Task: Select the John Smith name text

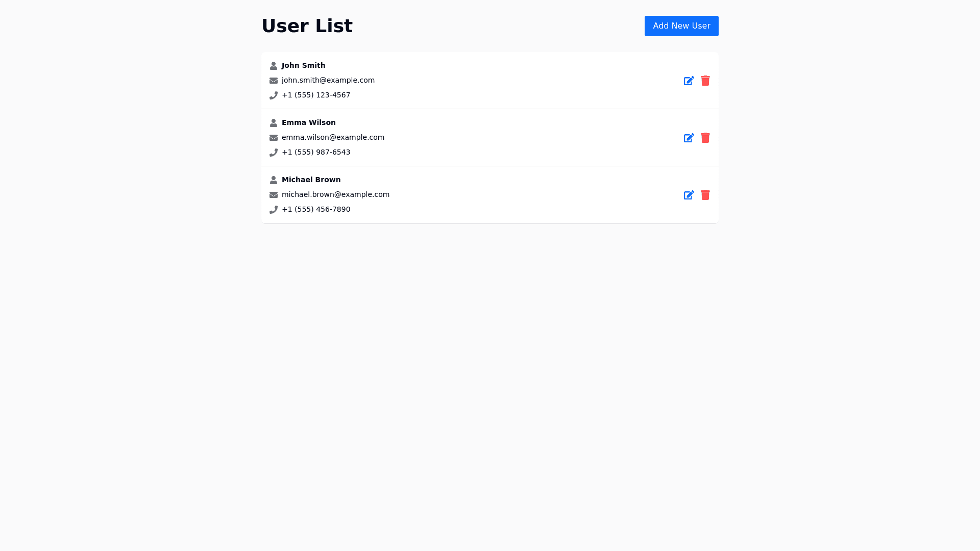Action: [x=303, y=65]
